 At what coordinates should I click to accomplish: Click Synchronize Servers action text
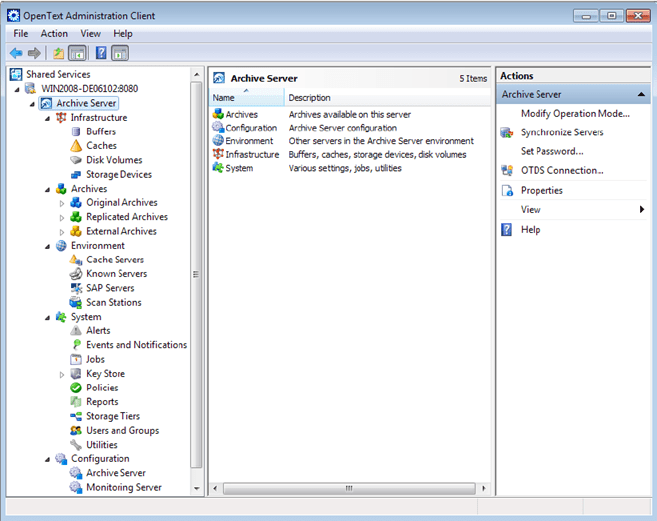pyautogui.click(x=562, y=132)
